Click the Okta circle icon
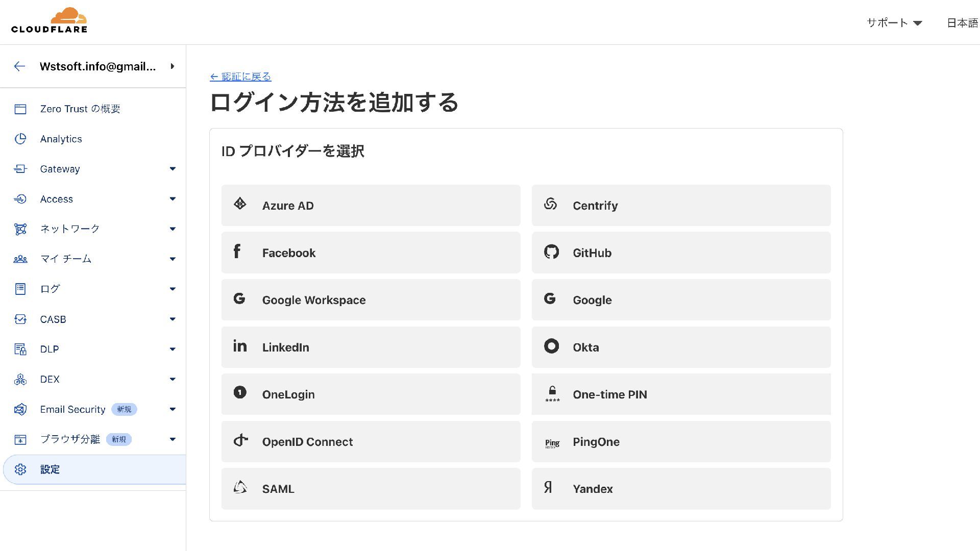This screenshot has width=980, height=551. pyautogui.click(x=551, y=346)
